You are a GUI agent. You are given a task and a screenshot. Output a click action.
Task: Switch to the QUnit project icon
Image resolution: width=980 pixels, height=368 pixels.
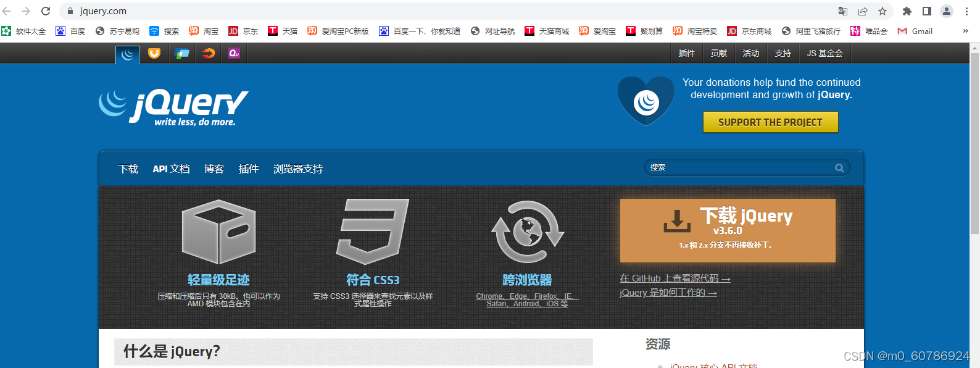pos(234,53)
